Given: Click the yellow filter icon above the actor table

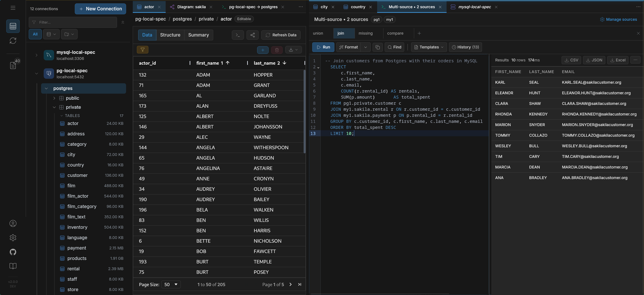Looking at the screenshot, I should pyautogui.click(x=143, y=50).
